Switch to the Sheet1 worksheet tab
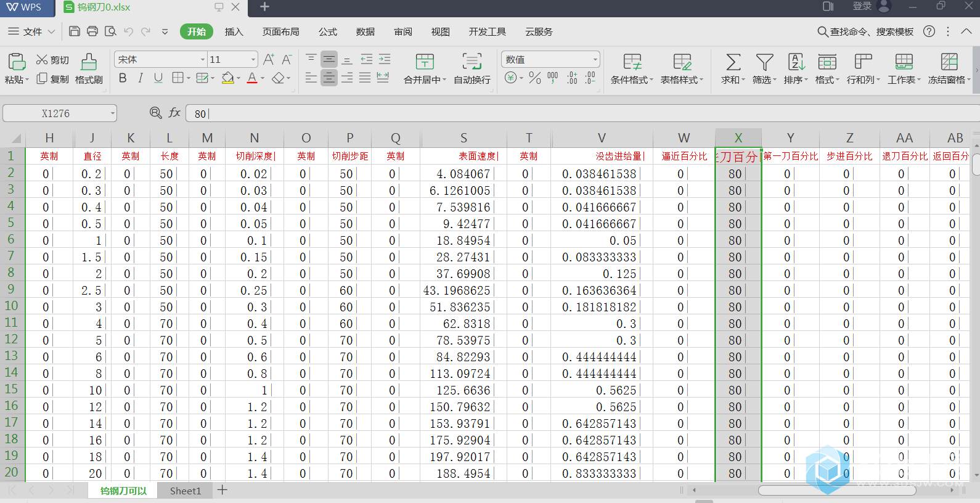 pyautogui.click(x=186, y=491)
